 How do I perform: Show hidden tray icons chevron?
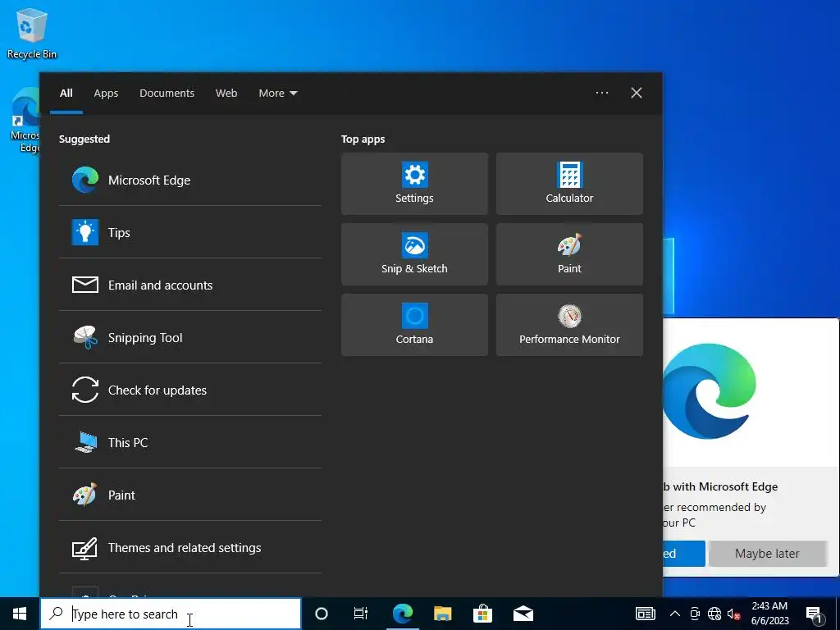click(675, 614)
